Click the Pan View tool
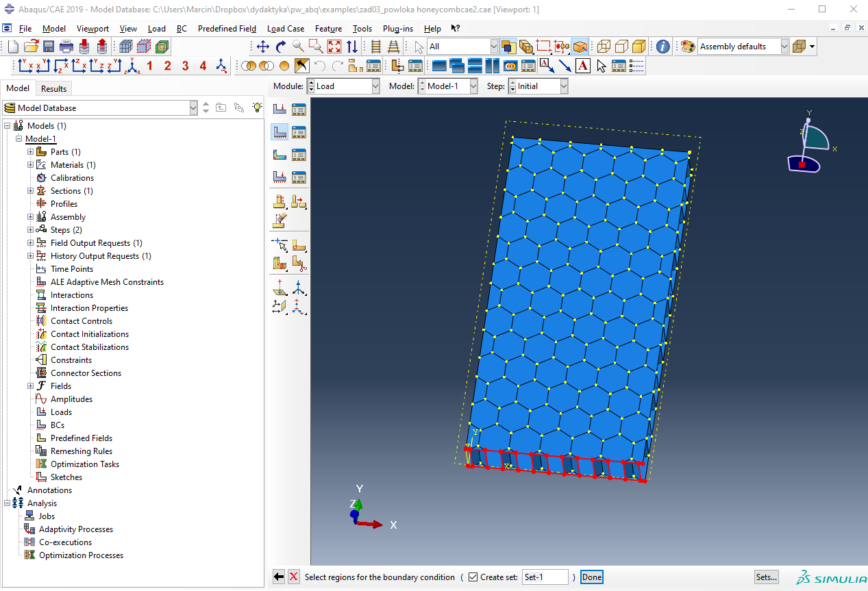868x591 pixels. [x=262, y=47]
